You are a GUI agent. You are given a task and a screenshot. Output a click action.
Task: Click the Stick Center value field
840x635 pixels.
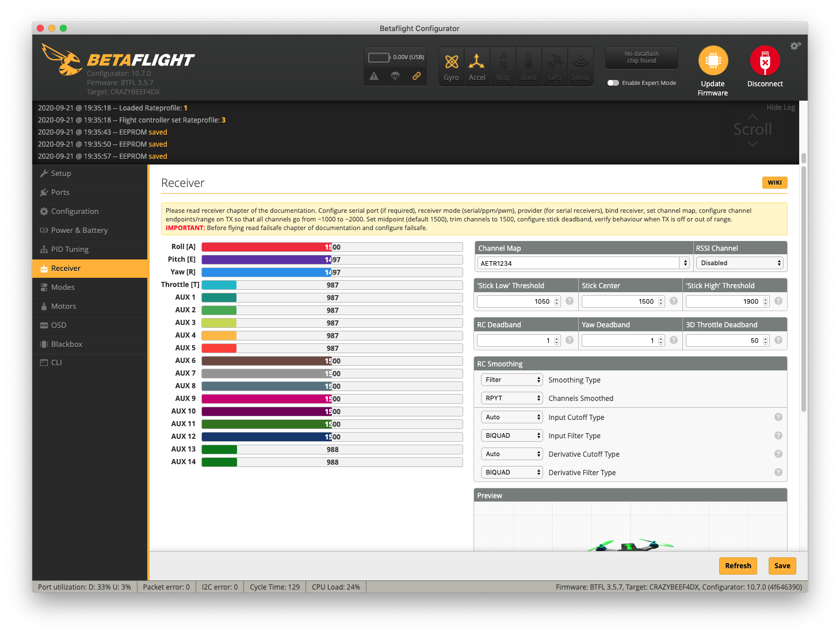tap(623, 301)
